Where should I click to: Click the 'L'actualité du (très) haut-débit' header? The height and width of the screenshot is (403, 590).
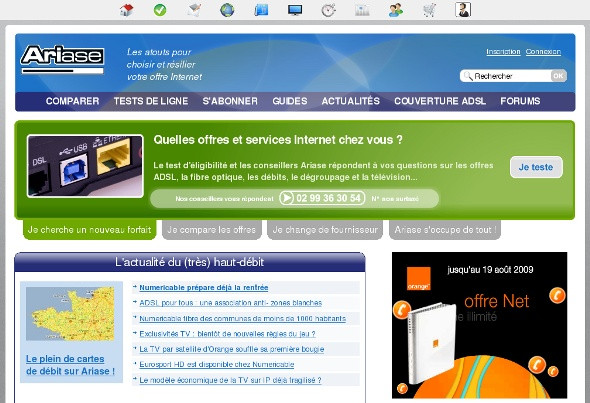[190, 262]
